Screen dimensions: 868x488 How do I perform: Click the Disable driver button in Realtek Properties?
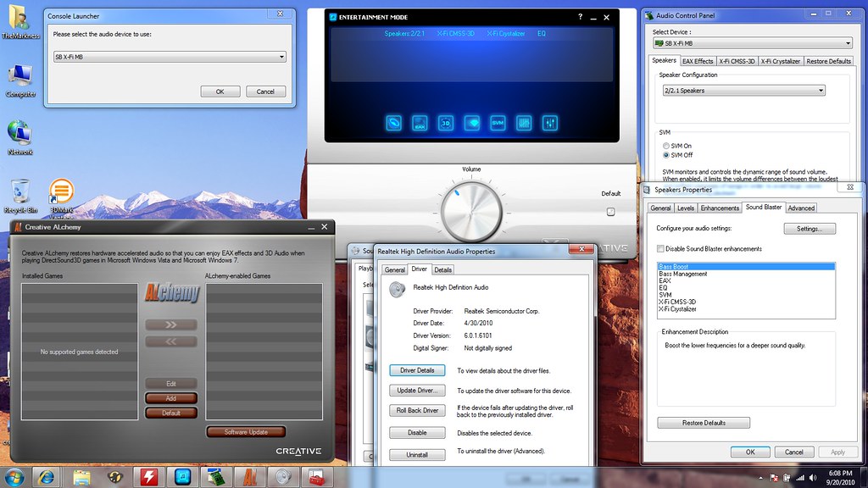[417, 433]
